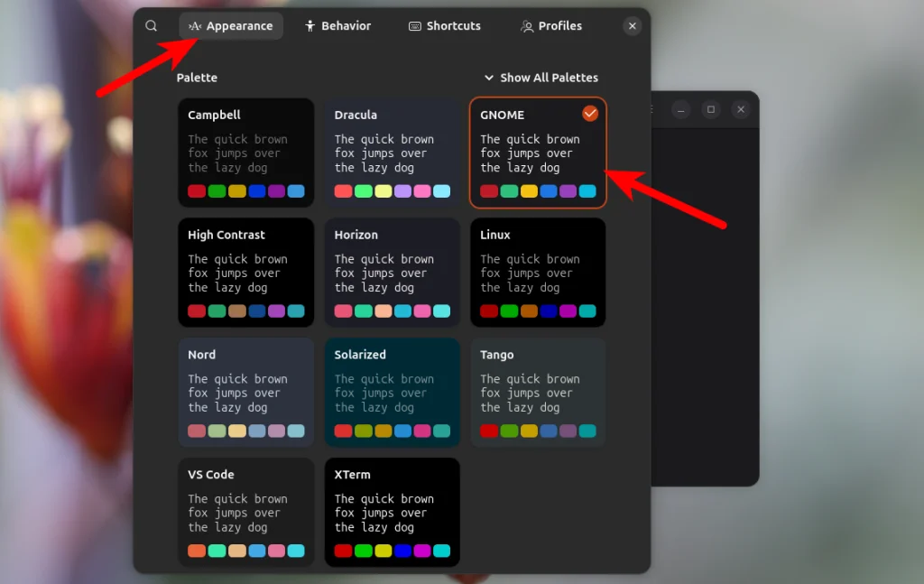Click the red swatch in GNOME palette
The image size is (924, 584).
click(489, 191)
